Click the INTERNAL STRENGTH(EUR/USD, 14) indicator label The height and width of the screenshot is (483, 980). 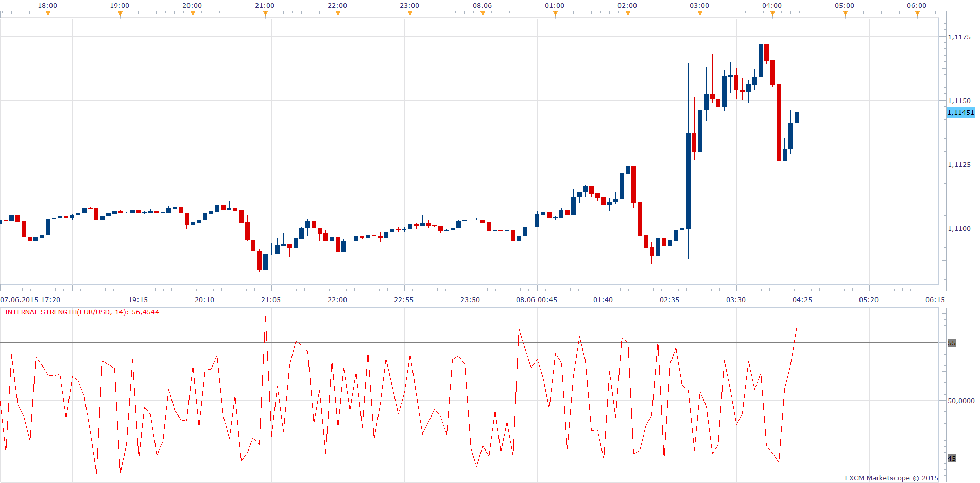[82, 312]
